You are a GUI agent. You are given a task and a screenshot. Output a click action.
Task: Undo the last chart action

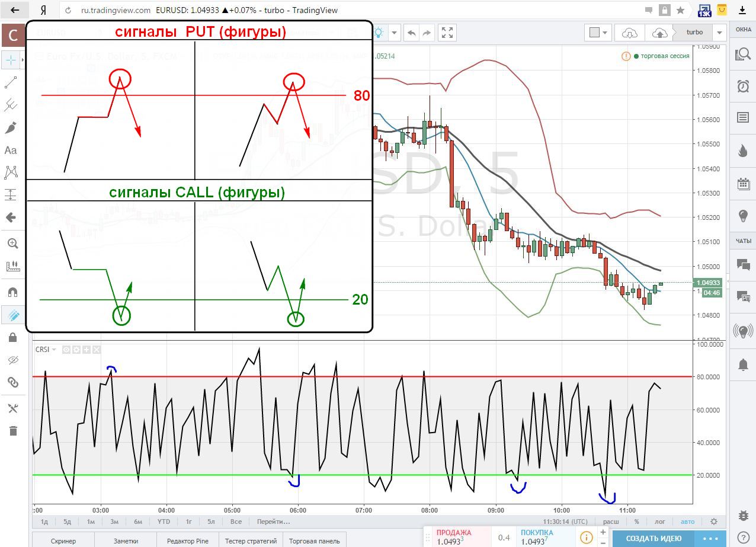tap(412, 33)
